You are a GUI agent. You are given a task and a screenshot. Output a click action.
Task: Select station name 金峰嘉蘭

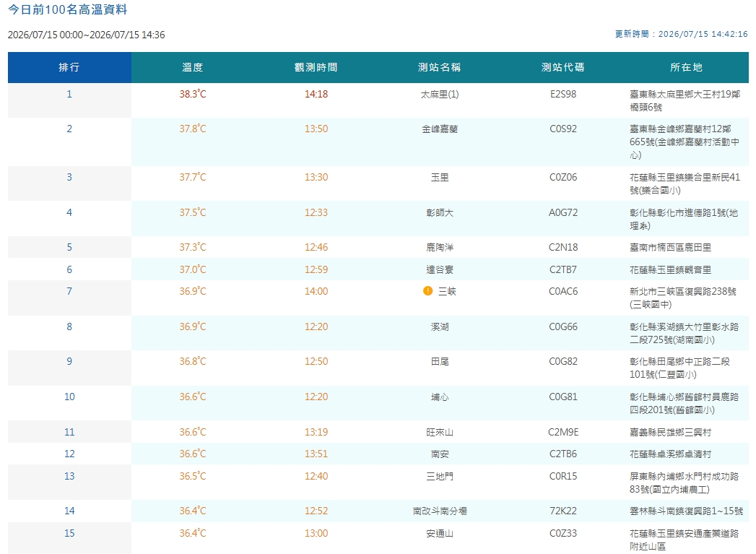[x=440, y=129]
